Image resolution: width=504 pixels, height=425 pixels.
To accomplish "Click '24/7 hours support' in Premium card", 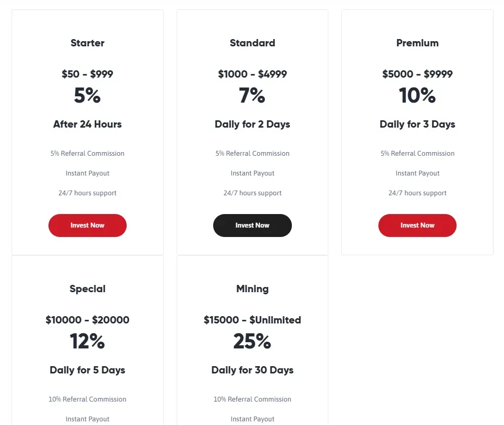I will click(417, 193).
